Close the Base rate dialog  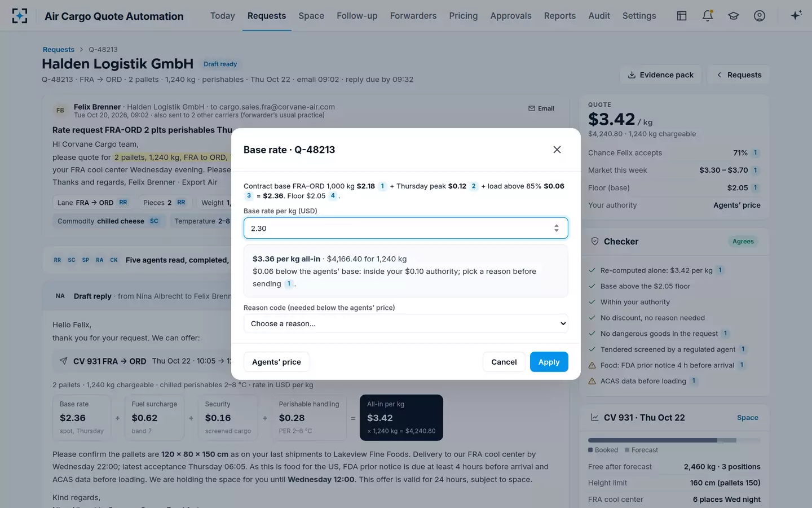(557, 150)
